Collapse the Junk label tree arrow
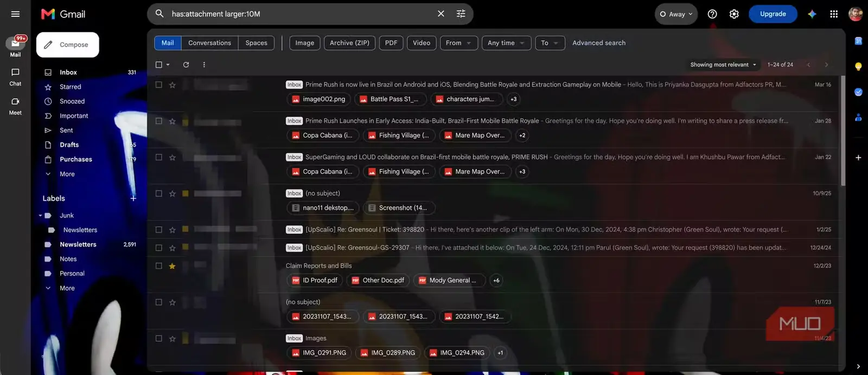 click(x=40, y=216)
